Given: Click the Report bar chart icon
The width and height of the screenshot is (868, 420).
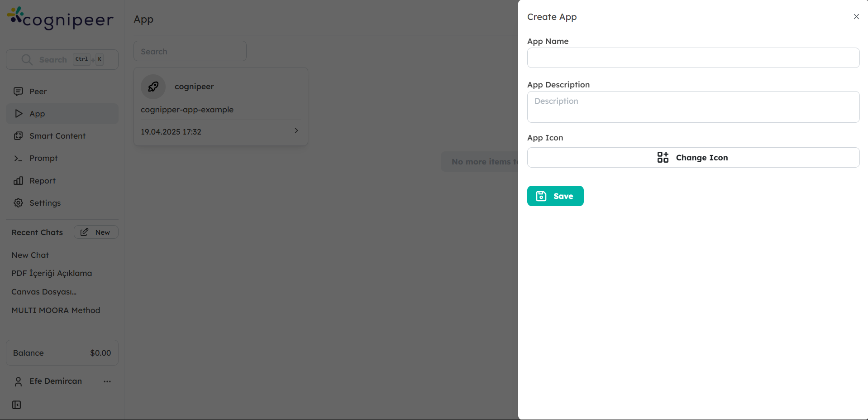Looking at the screenshot, I should point(18,180).
